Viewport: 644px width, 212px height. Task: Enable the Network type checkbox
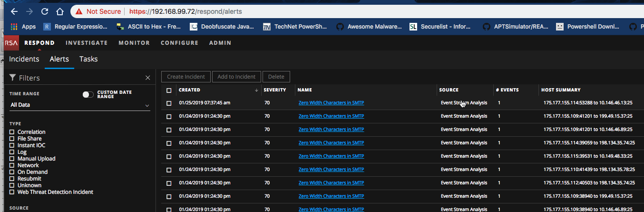(x=12, y=165)
